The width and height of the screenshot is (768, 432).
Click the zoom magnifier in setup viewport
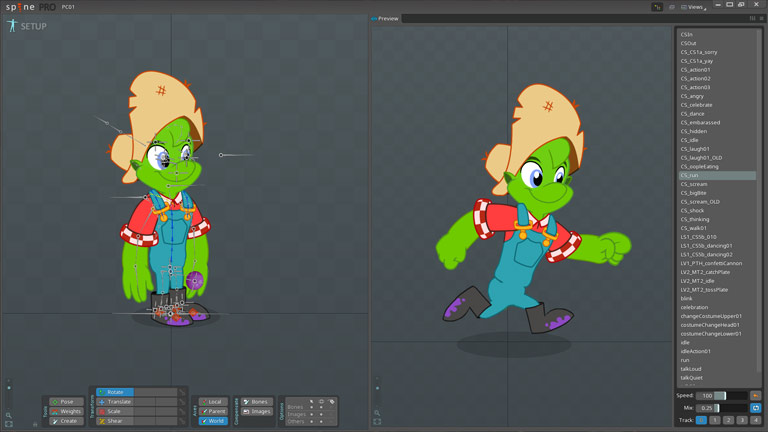pos(9,415)
